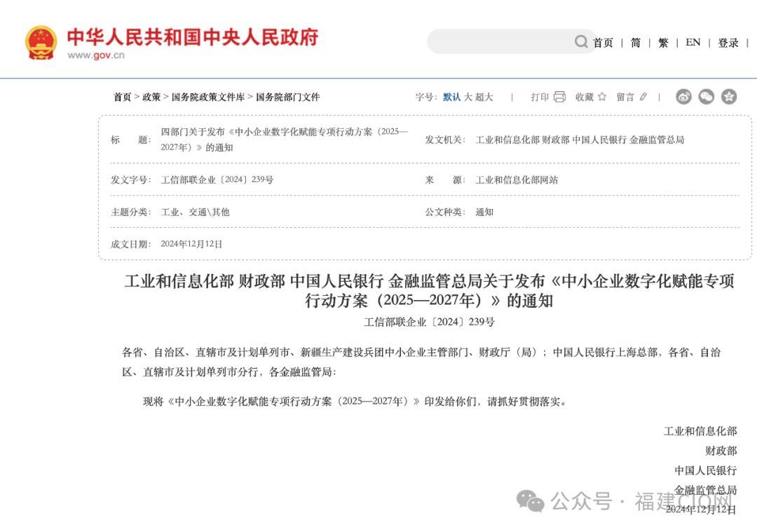Screen dimensions: 757x532
Task: Click the printer icon
Action: [559, 97]
